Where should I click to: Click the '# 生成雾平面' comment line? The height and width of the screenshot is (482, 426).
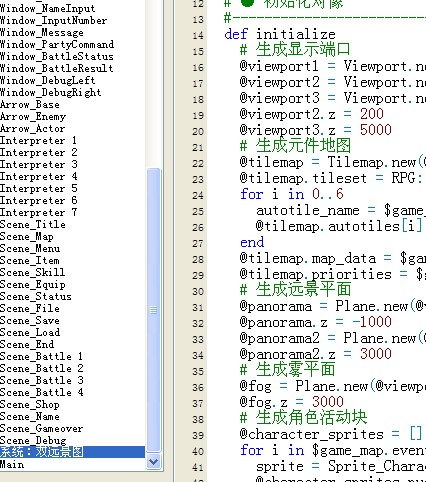(287, 370)
